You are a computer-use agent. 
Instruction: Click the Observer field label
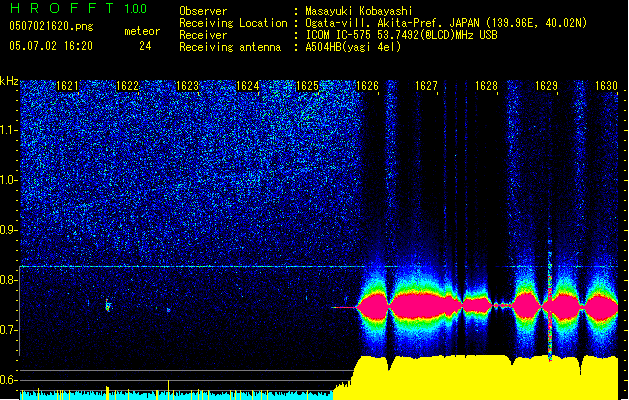[x=203, y=11]
